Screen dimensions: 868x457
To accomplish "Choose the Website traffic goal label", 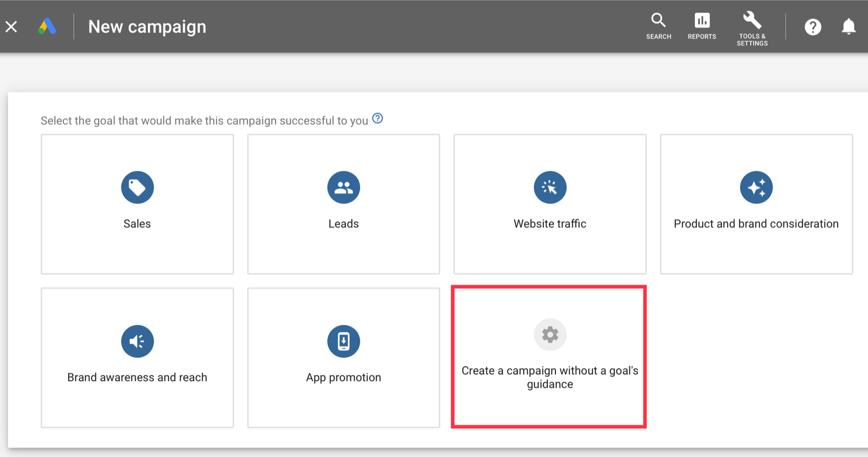I will coord(550,224).
